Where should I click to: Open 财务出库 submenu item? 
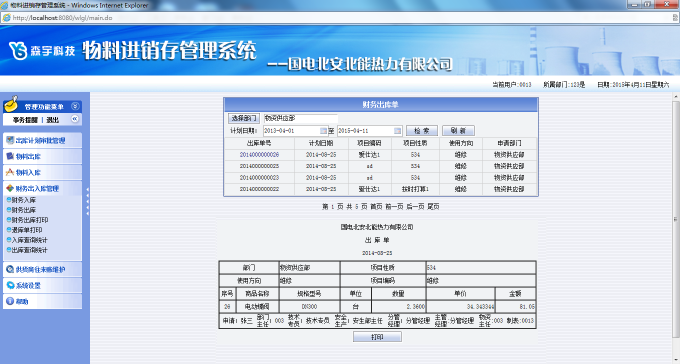point(24,210)
